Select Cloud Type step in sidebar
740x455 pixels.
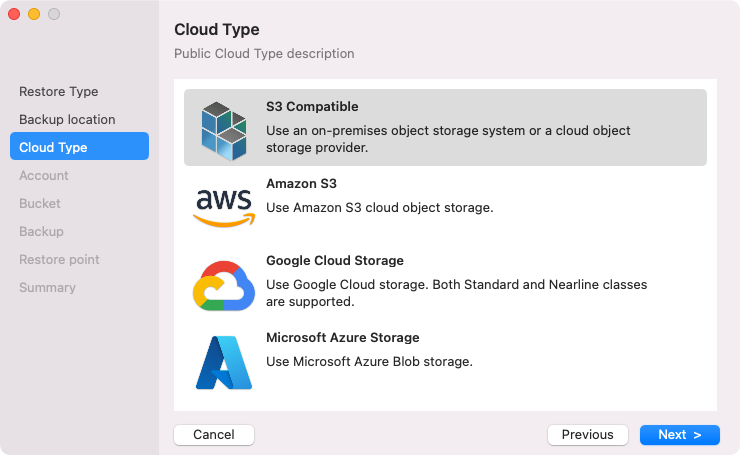(79, 146)
